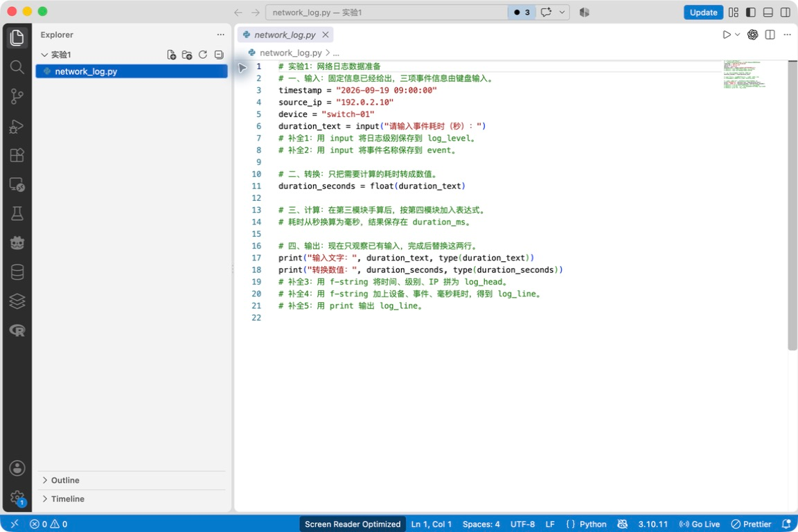Open the Testing flask view
This screenshot has width=798, height=532.
(x=17, y=214)
